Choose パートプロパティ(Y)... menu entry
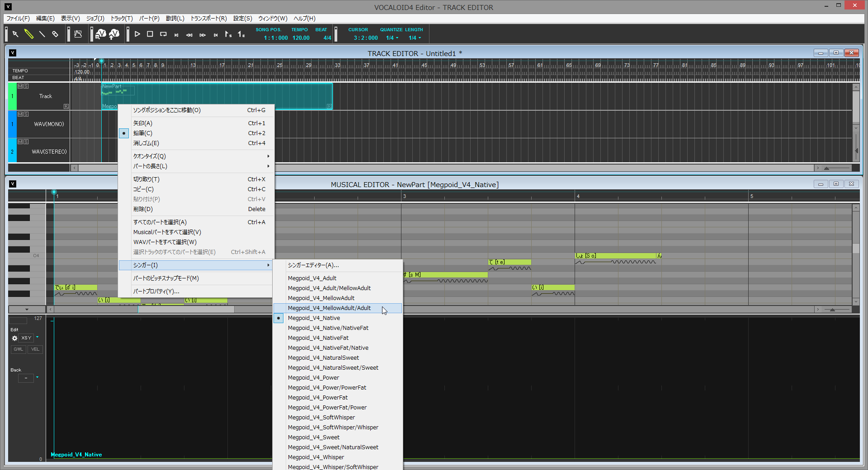 (x=196, y=291)
